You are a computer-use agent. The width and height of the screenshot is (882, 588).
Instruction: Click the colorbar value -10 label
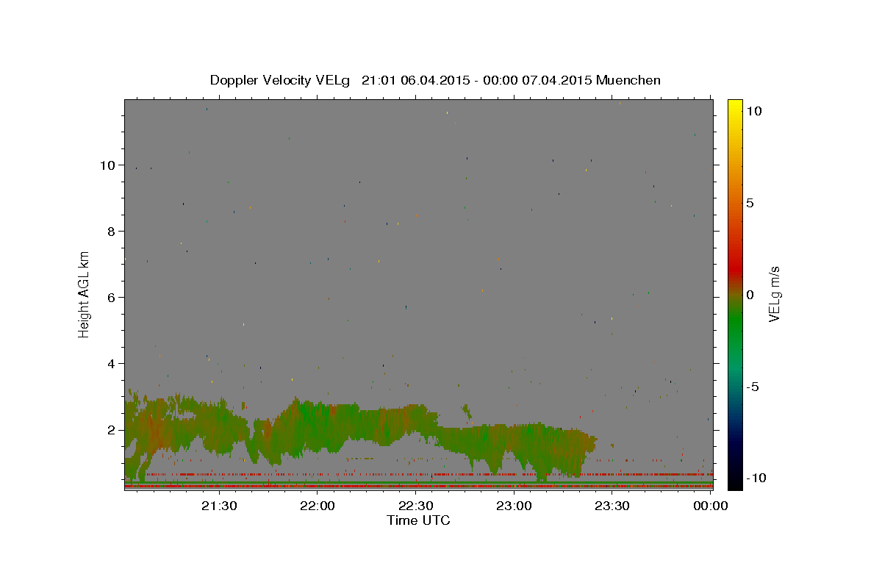tap(756, 478)
